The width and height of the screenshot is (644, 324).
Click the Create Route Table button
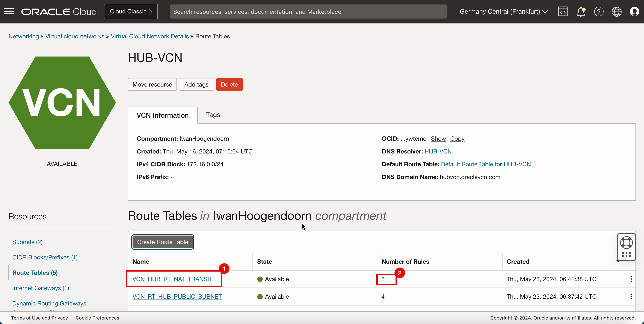click(x=162, y=242)
